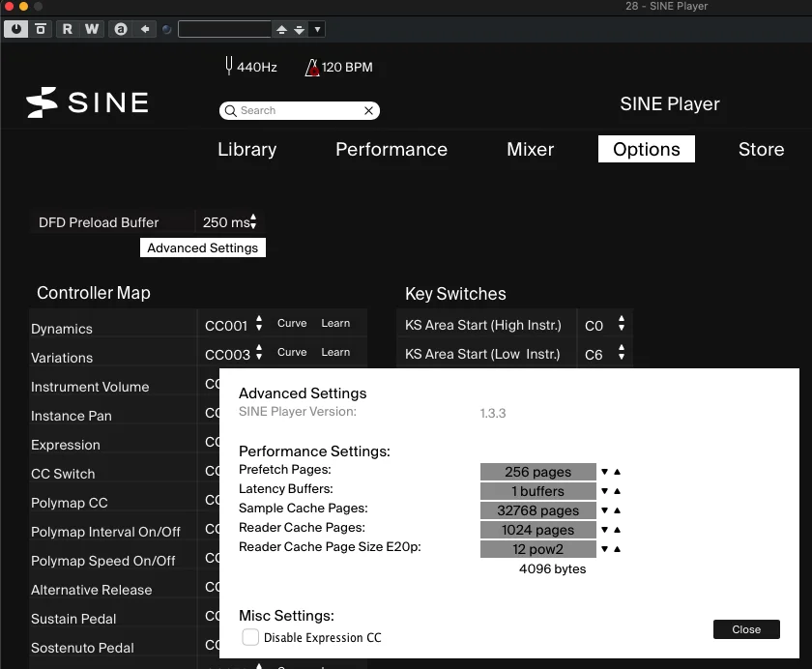Increase Prefetch Pages with up arrow

618,472
